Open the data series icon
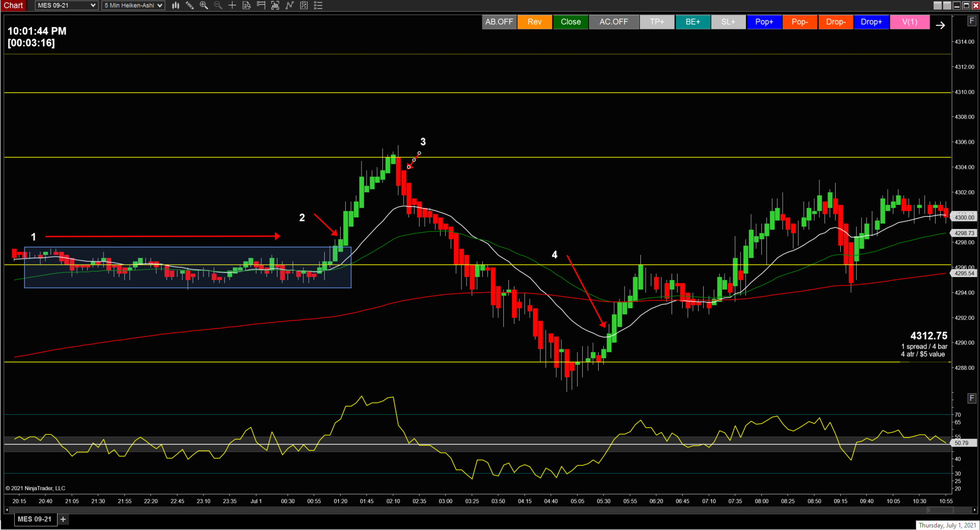980x530 pixels. tap(275, 5)
